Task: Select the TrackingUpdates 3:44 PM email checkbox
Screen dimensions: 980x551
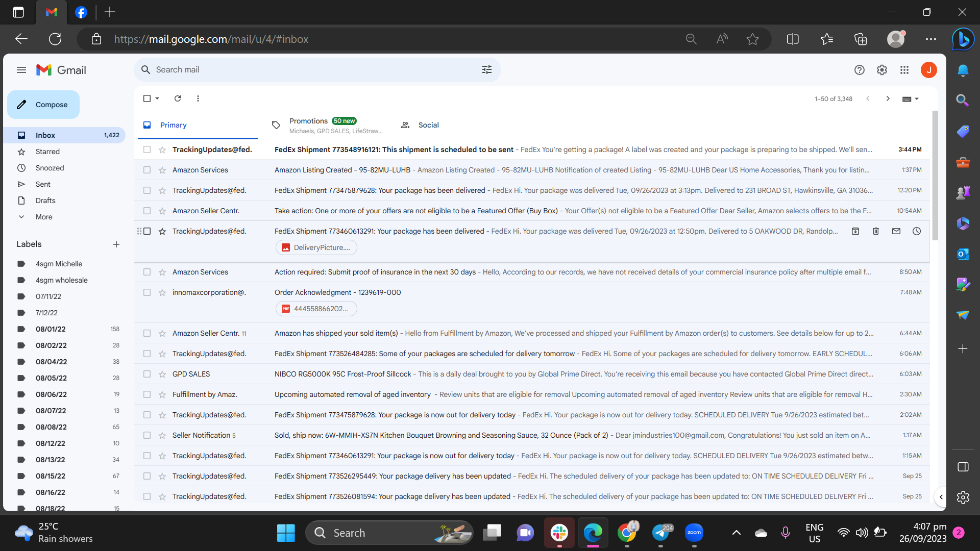Action: coord(147,149)
